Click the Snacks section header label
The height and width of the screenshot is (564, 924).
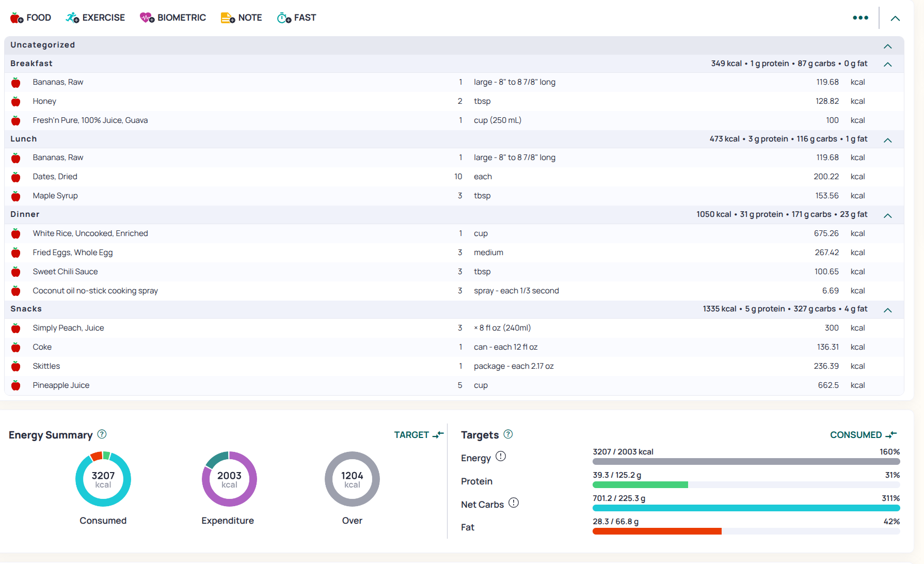click(x=26, y=309)
